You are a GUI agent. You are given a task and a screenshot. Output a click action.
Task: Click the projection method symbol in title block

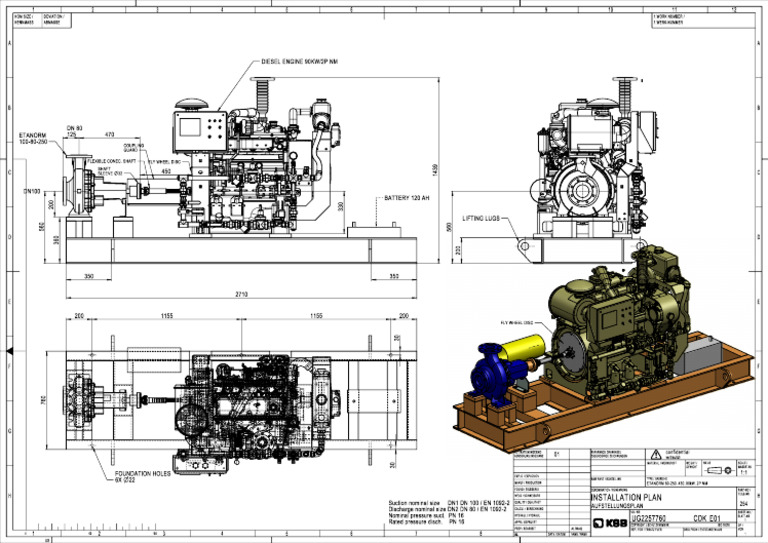pos(719,471)
